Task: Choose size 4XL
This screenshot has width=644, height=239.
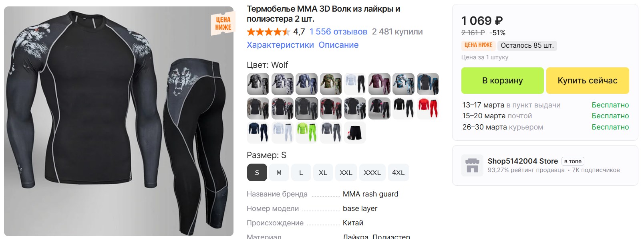Action: 398,172
